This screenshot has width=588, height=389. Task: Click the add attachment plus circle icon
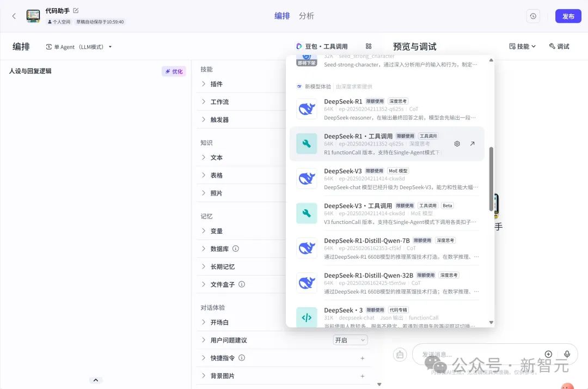pos(548,354)
